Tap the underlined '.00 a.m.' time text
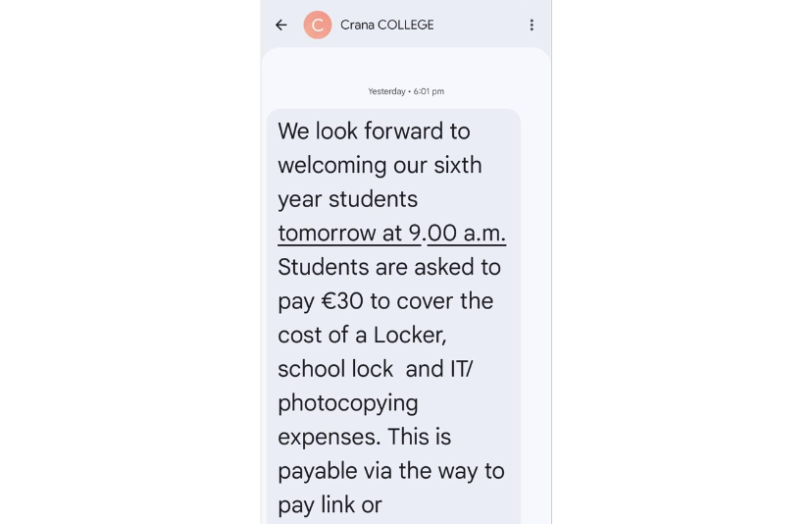812x524 pixels. click(466, 234)
